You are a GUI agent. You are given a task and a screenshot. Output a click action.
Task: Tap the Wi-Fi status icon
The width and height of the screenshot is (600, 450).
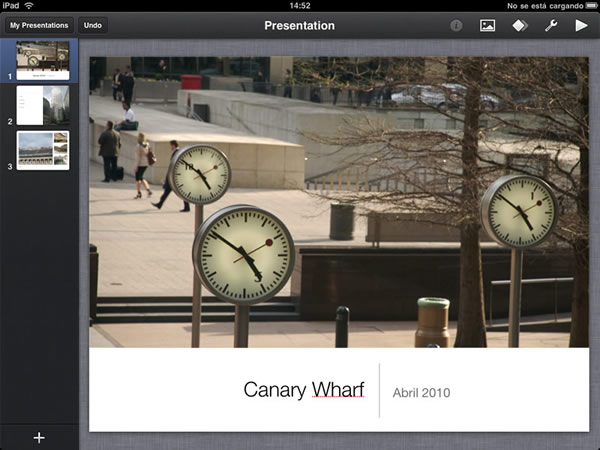pos(28,5)
